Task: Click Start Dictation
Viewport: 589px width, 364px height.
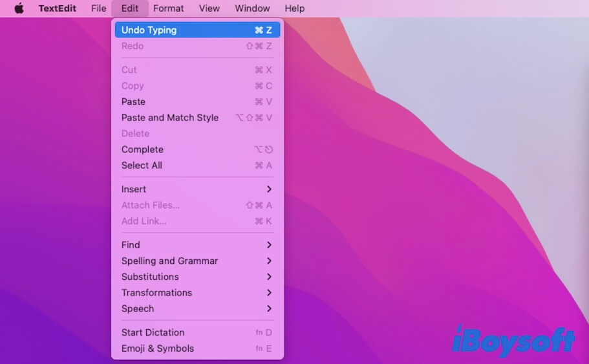Action: [153, 332]
